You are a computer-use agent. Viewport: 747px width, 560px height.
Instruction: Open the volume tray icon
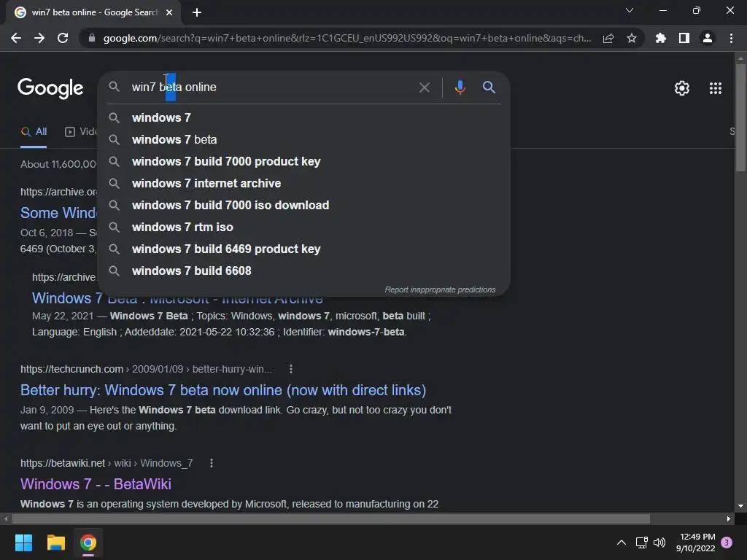pyautogui.click(x=659, y=542)
